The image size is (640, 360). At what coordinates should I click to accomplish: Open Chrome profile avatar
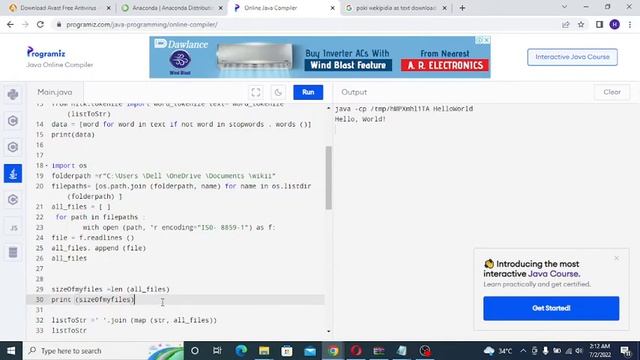click(615, 24)
